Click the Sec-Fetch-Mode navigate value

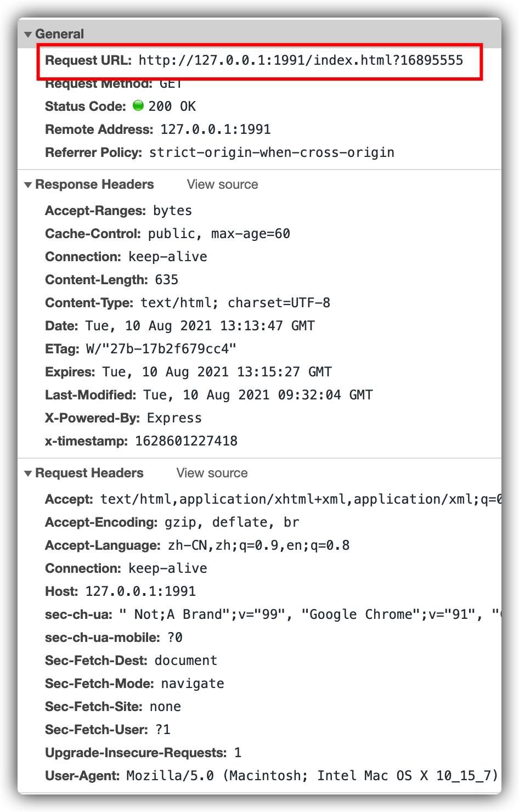click(x=192, y=684)
